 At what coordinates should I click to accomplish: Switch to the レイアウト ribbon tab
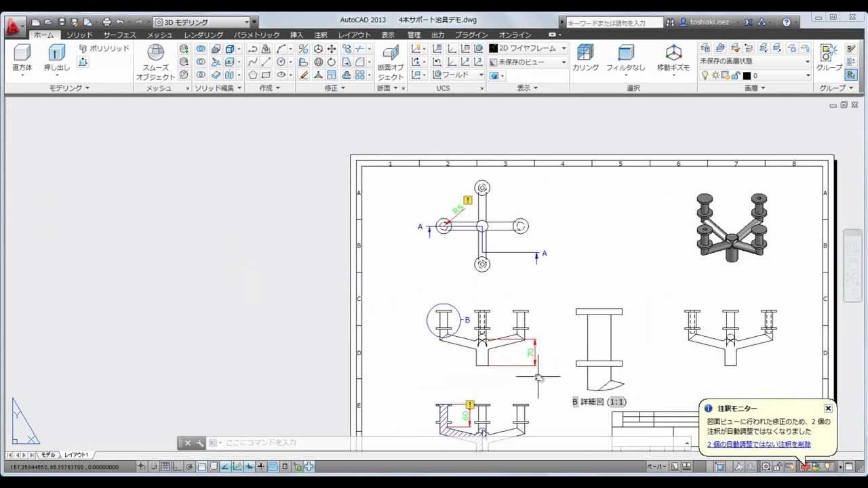[355, 35]
